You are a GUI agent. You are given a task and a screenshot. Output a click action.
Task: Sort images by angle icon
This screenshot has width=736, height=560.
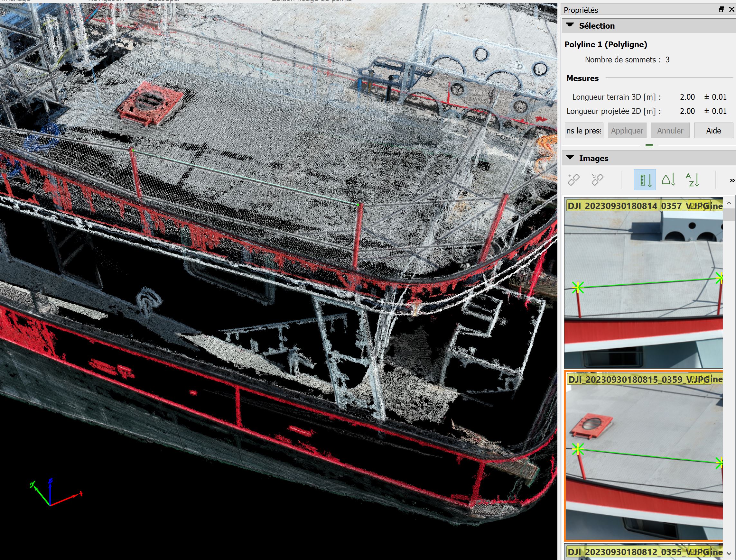pyautogui.click(x=668, y=180)
